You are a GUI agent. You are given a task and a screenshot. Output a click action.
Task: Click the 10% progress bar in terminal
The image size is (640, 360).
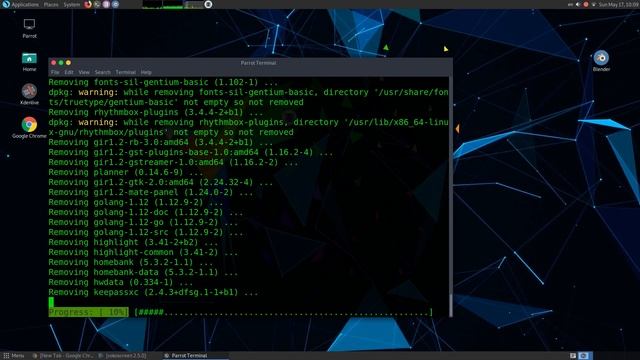coord(240,312)
